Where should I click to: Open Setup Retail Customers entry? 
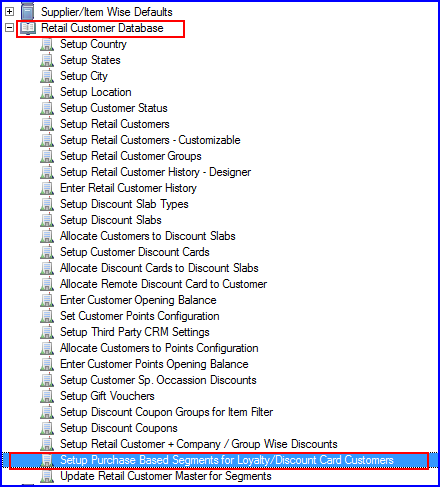click(115, 124)
